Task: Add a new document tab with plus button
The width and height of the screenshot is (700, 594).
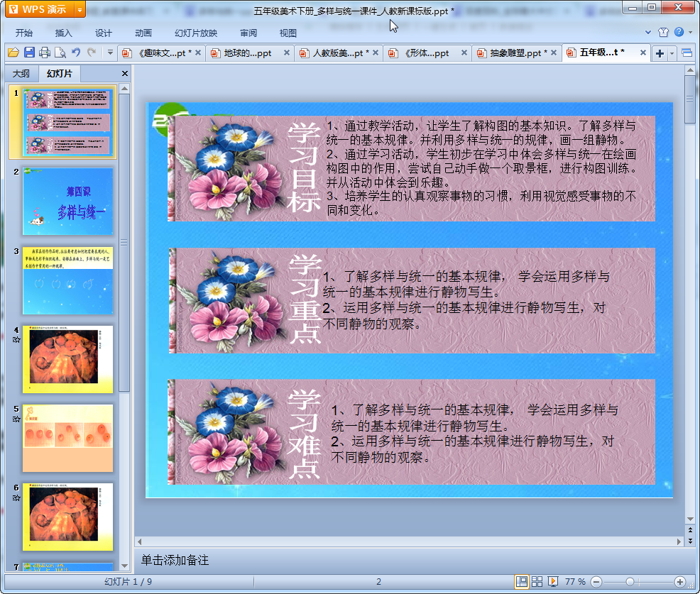Action: [660, 53]
